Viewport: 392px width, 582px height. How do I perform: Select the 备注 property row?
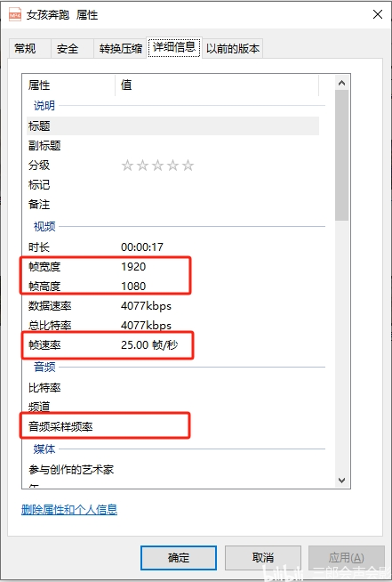point(173,205)
